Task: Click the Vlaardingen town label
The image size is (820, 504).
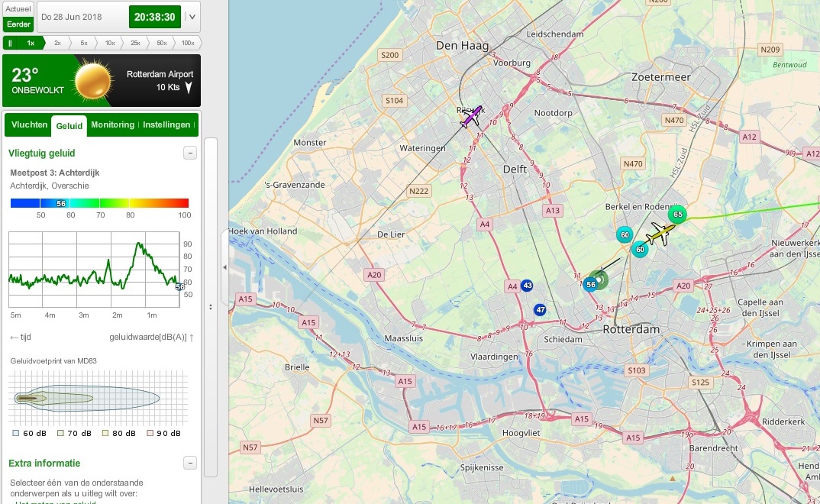Action: (x=494, y=357)
